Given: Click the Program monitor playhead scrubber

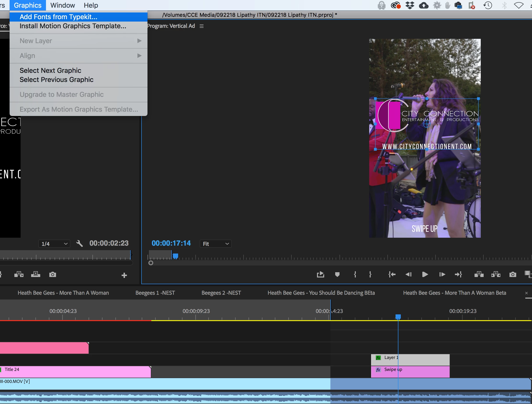Looking at the screenshot, I should coord(175,256).
